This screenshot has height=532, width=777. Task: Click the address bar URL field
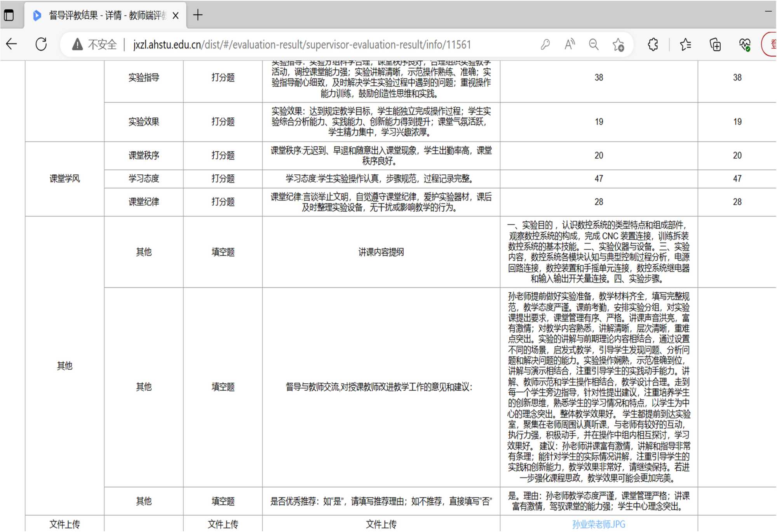(x=301, y=45)
